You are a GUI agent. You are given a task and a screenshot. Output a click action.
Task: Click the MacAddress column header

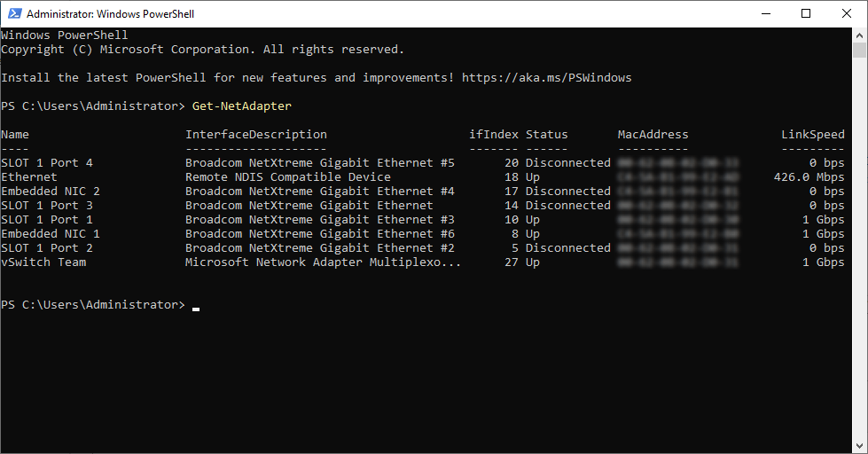(653, 134)
